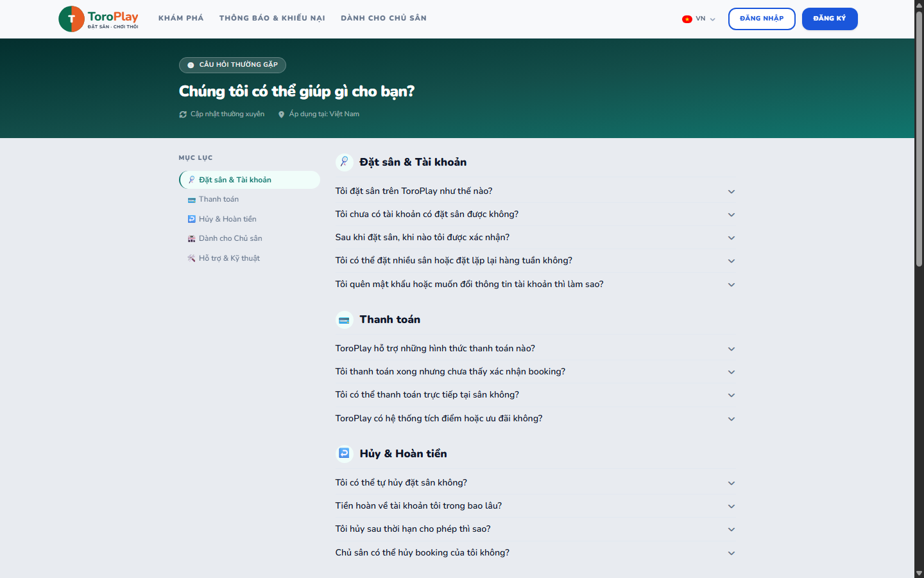Click the racket icon beside Đặt sân & Tài khoản heading
The width and height of the screenshot is (924, 578).
point(345,162)
